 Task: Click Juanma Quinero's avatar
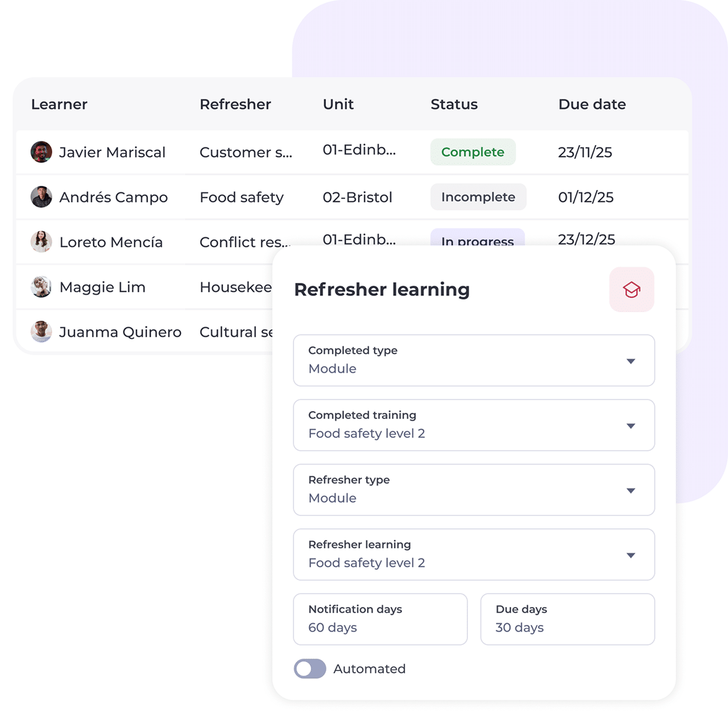coord(41,332)
